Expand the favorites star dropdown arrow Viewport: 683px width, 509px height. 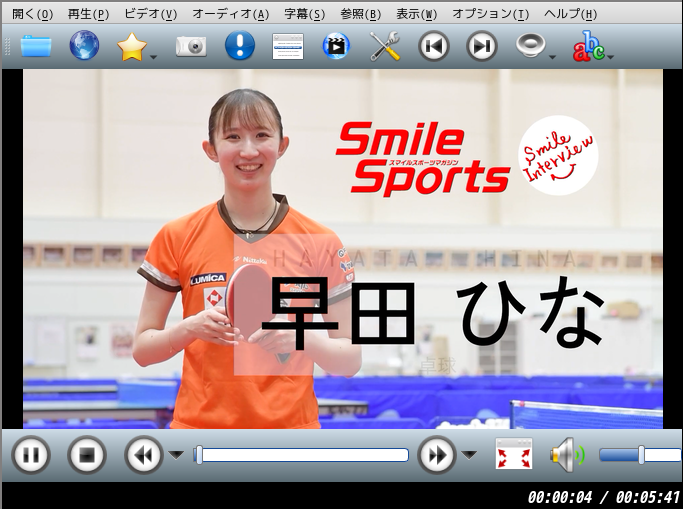point(153,57)
